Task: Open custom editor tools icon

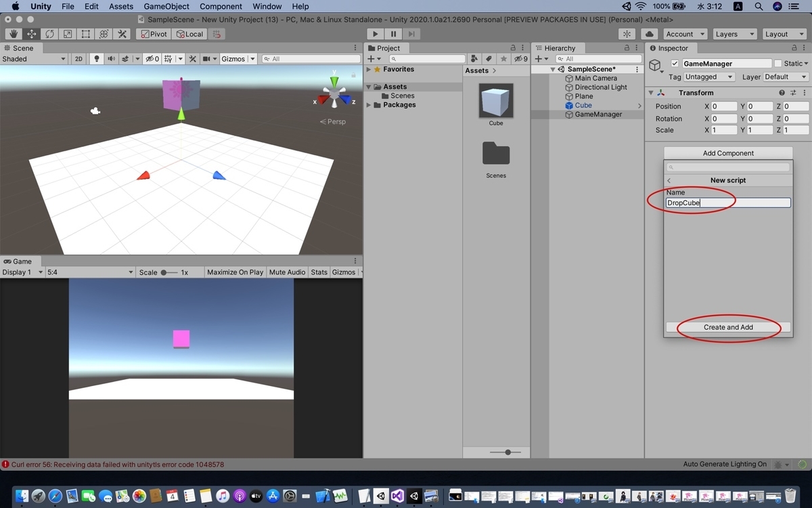Action: 122,34
